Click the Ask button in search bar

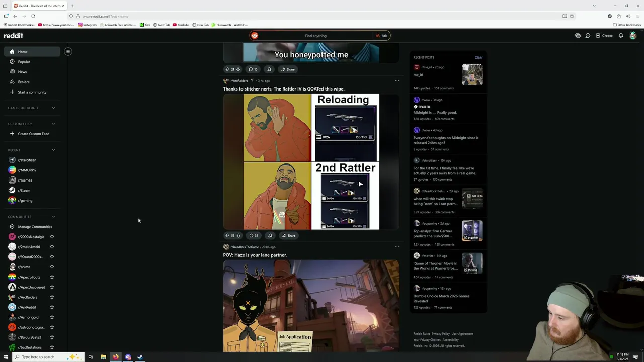(x=381, y=36)
